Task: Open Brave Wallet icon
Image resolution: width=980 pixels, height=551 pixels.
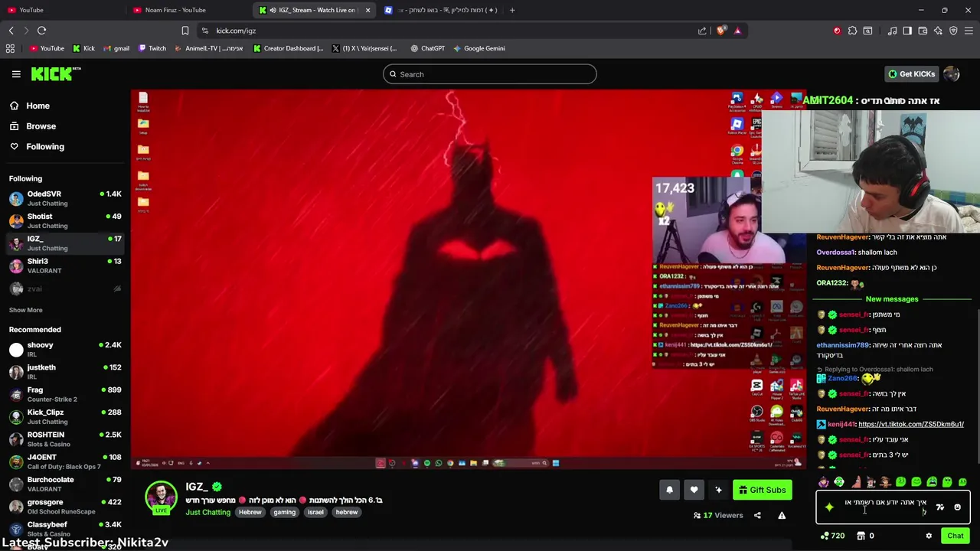Action: [923, 31]
